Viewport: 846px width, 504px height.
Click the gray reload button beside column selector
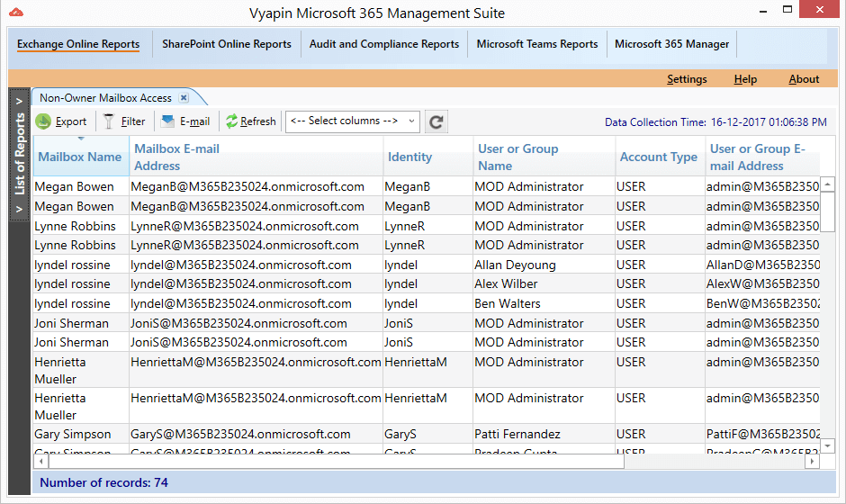(x=436, y=122)
